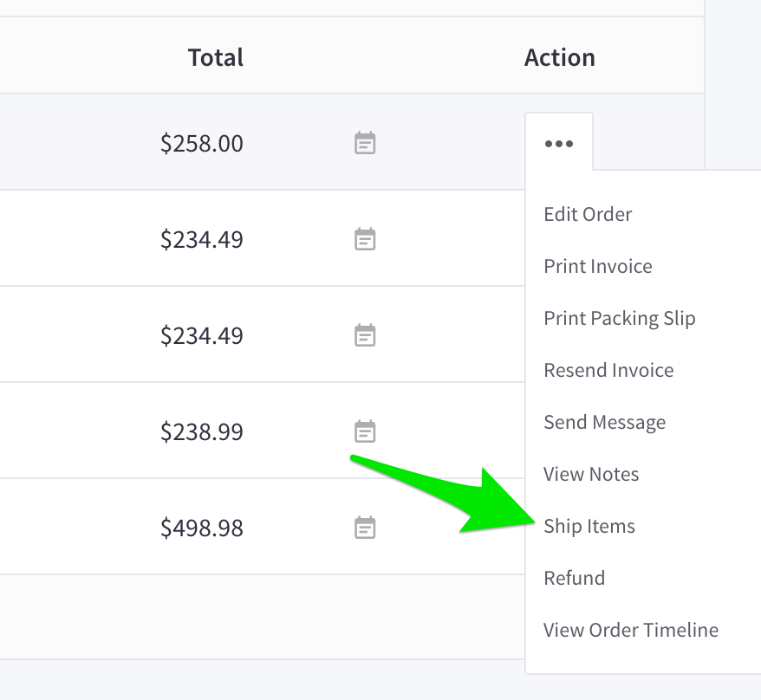
Task: Click the Action column header
Action: [559, 58]
